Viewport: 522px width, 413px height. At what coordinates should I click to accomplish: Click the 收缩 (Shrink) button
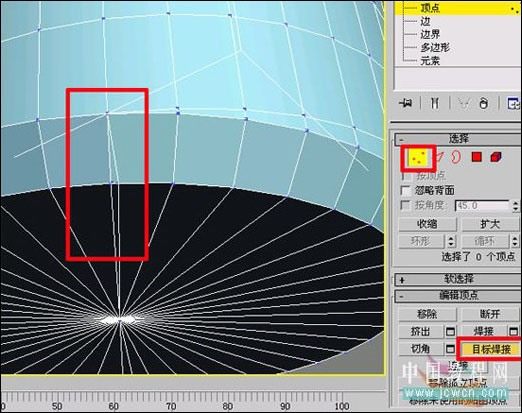427,224
